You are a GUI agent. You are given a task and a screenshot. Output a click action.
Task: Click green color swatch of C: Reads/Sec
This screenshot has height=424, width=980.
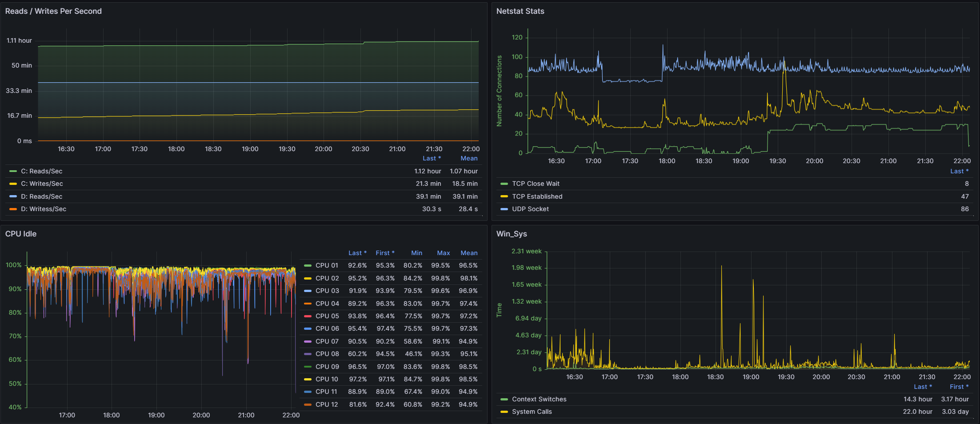tap(13, 171)
